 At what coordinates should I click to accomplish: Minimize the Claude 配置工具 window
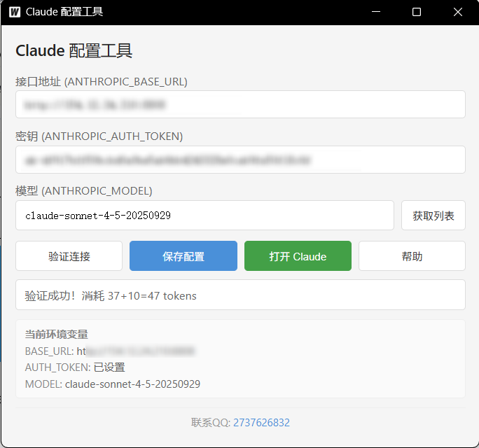pyautogui.click(x=376, y=12)
